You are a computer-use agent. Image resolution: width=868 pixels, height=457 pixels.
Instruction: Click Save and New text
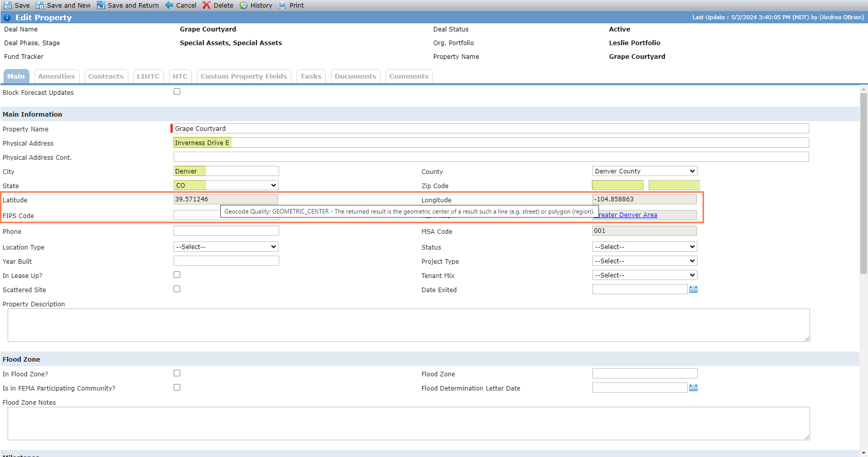pos(69,5)
